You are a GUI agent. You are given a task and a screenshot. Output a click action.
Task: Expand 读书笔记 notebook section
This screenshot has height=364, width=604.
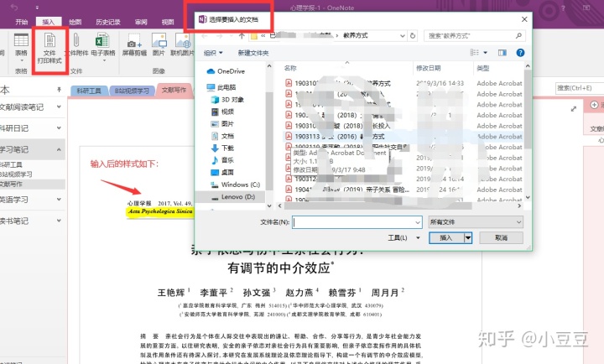(x=59, y=221)
